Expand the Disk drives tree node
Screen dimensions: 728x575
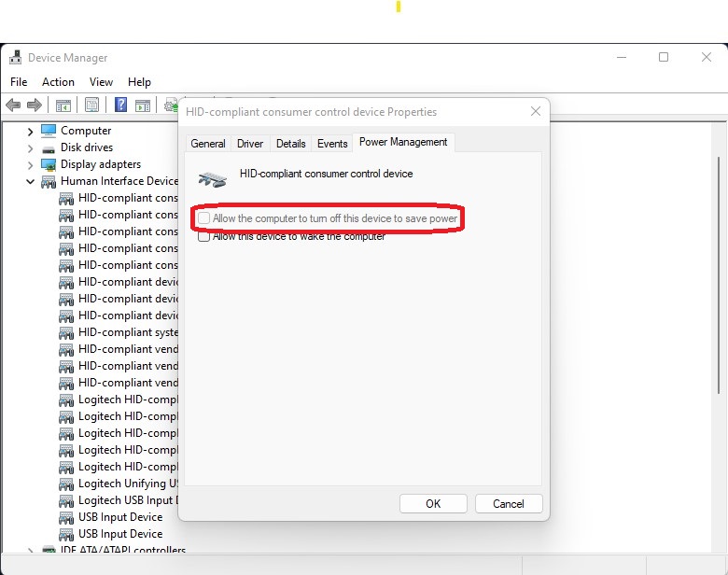coord(30,148)
